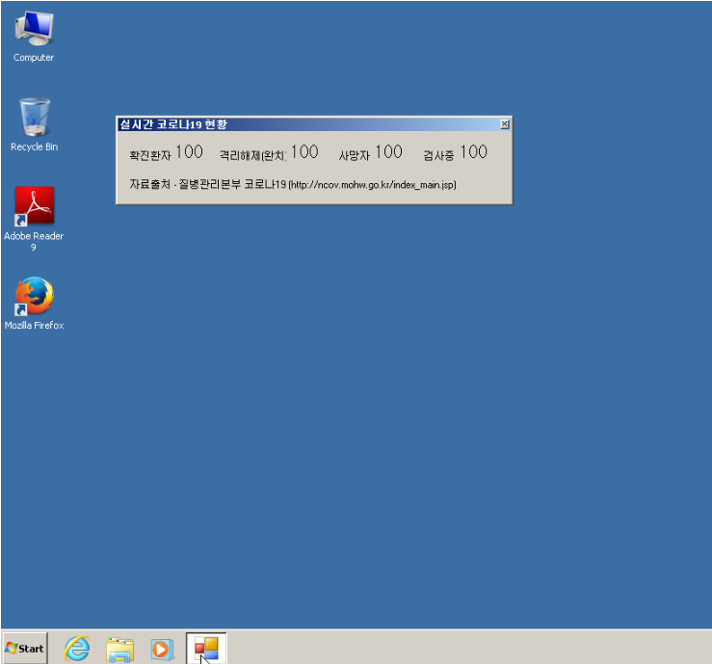This screenshot has height=664, width=712.
Task: Click the 검사중 count value 100
Action: pyautogui.click(x=473, y=152)
